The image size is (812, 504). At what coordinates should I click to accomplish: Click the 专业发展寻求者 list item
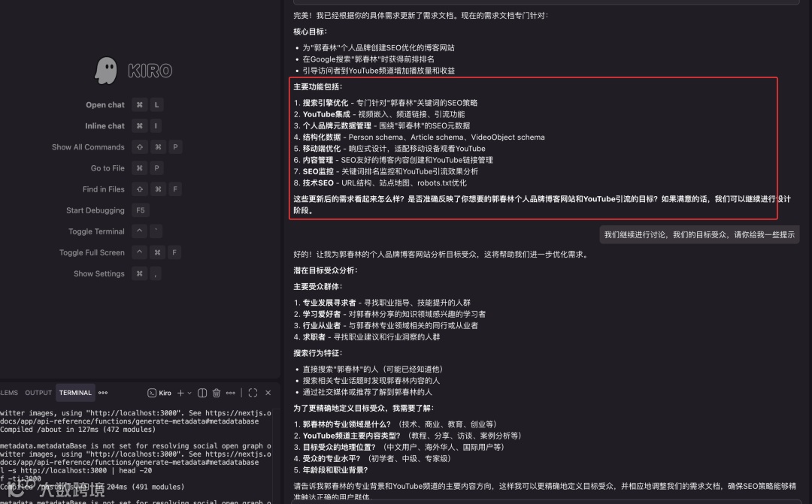pos(382,303)
